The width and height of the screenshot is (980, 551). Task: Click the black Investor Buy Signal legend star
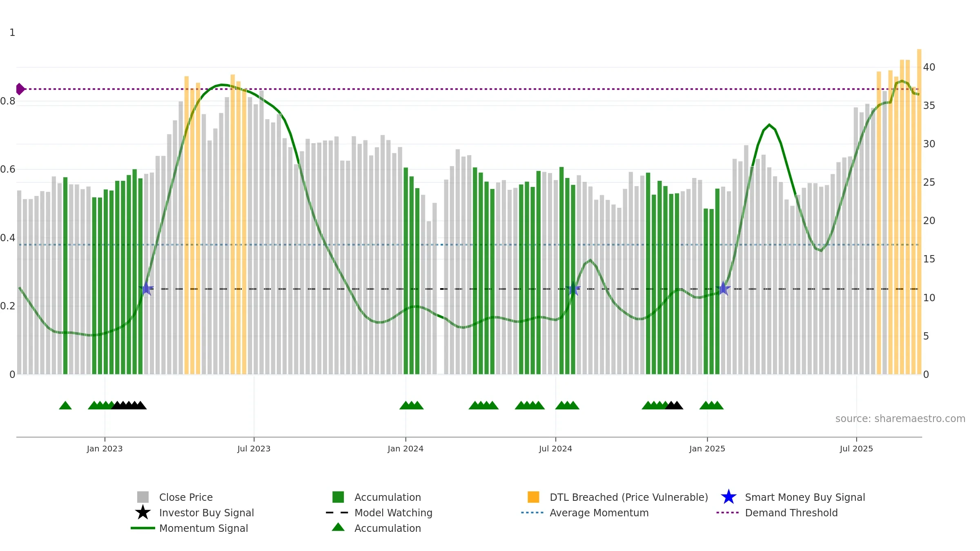coord(143,513)
